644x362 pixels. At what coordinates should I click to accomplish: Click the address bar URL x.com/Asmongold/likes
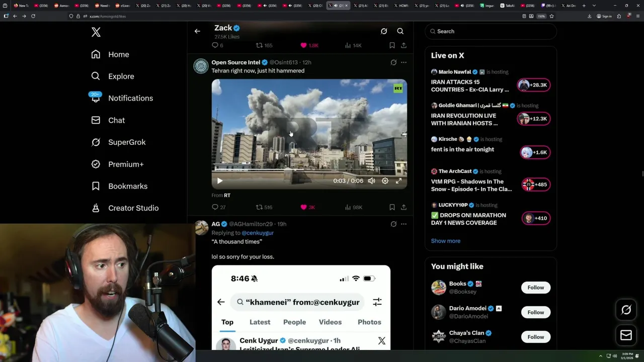point(108,16)
